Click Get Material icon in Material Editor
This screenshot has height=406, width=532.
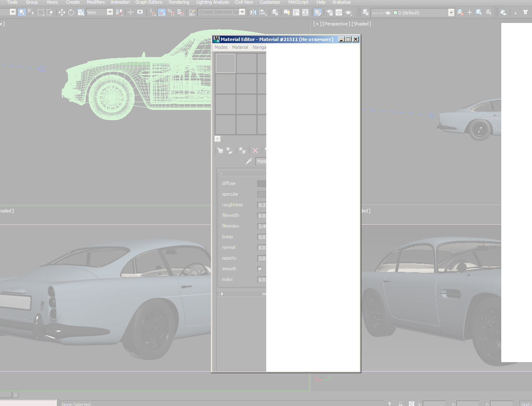tap(220, 151)
